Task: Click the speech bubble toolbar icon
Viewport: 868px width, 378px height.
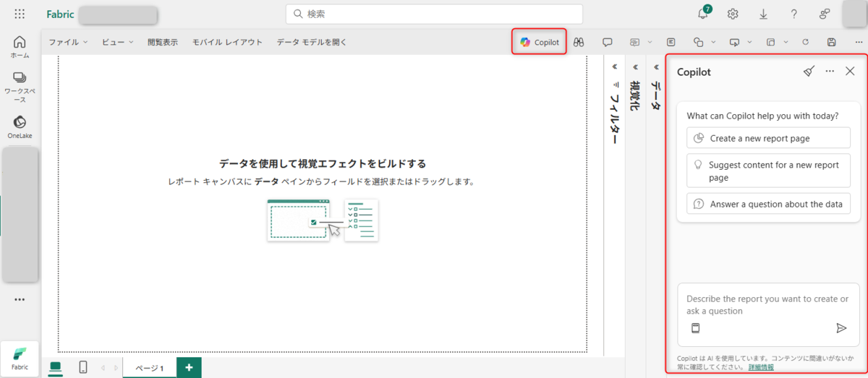Action: tap(608, 42)
